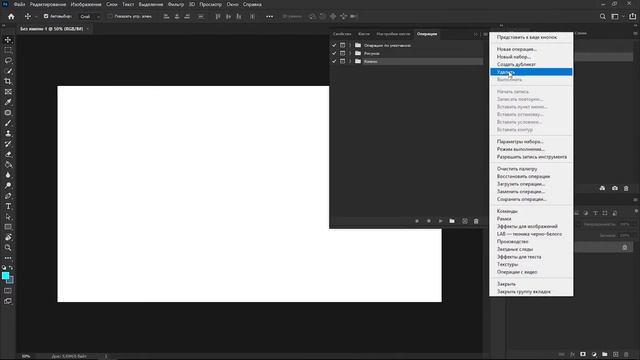Open the Изображение menu
This screenshot has width=640, height=360.
click(x=86, y=4)
